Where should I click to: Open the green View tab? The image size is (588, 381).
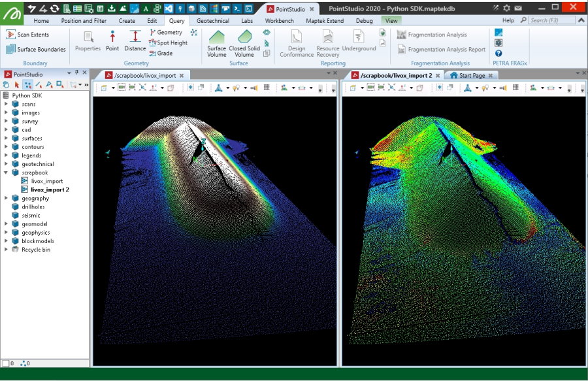pos(391,21)
